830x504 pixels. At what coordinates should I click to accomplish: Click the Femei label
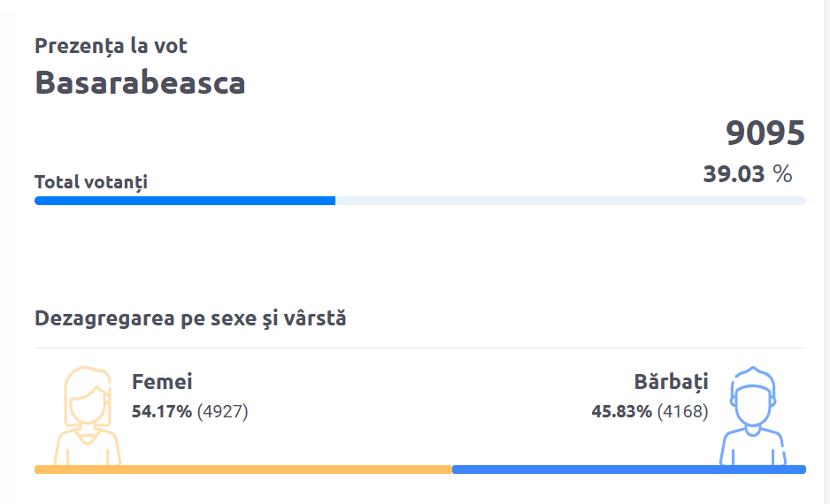162,382
